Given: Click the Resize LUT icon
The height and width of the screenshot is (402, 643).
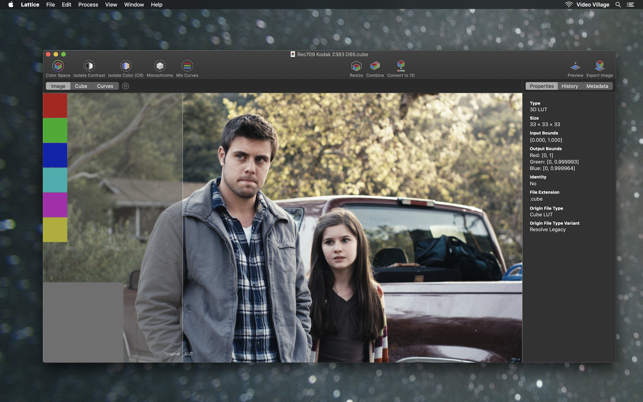Looking at the screenshot, I should pyautogui.click(x=356, y=66).
